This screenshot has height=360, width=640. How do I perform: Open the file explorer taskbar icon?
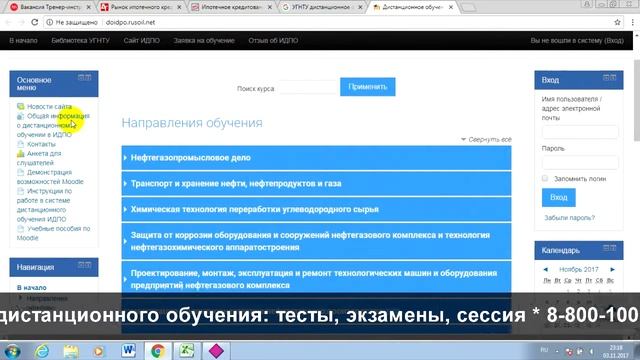click(71, 351)
